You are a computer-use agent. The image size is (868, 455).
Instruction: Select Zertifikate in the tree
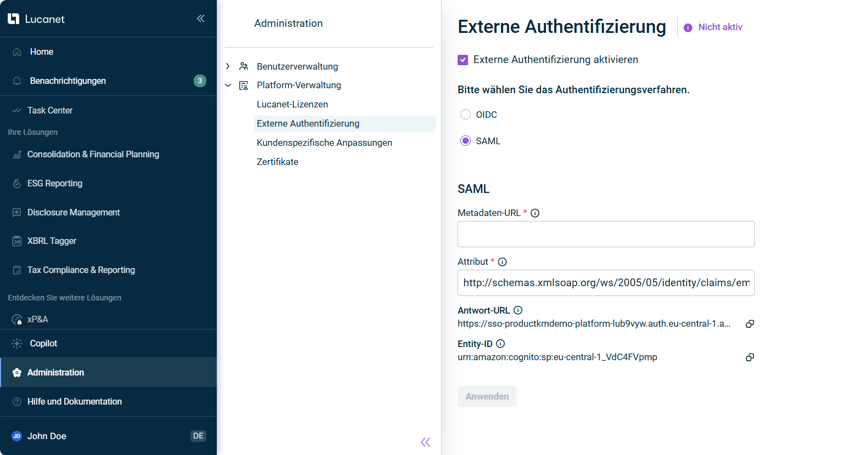(278, 162)
